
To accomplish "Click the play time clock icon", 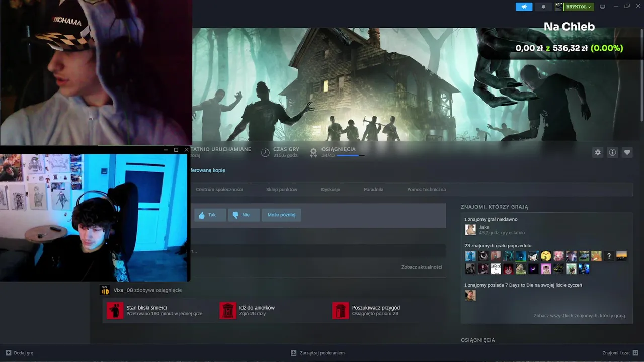I will (265, 152).
